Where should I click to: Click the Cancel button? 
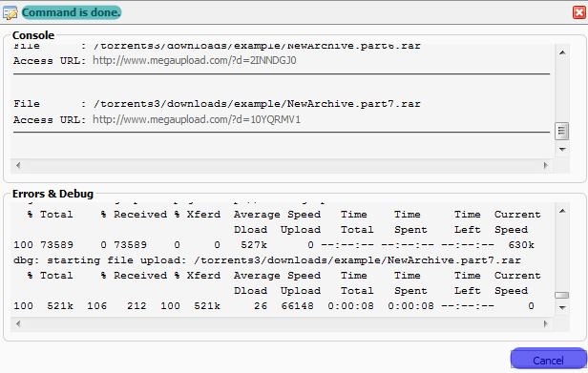[x=548, y=360]
